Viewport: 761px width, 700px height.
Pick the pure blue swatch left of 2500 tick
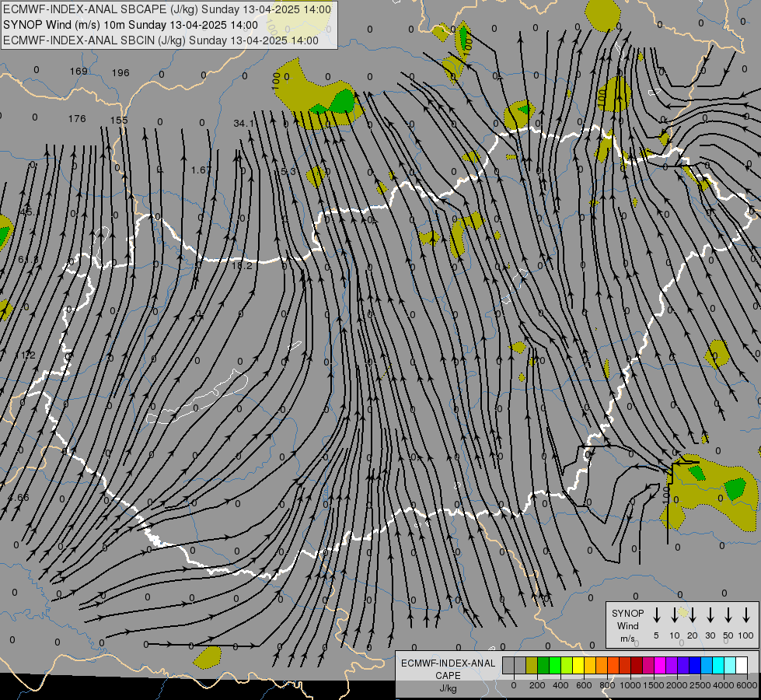tap(696, 666)
